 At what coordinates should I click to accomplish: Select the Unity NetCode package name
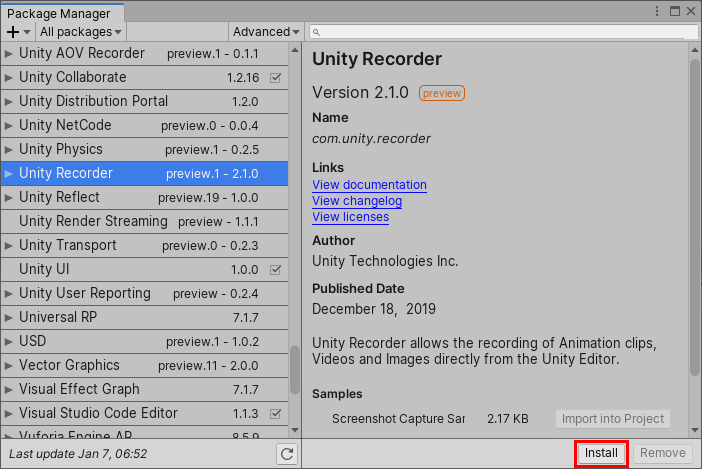click(65, 125)
